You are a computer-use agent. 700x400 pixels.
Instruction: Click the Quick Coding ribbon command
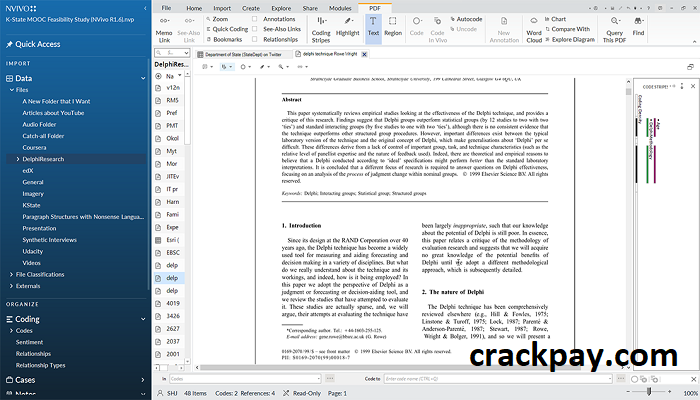227,29
